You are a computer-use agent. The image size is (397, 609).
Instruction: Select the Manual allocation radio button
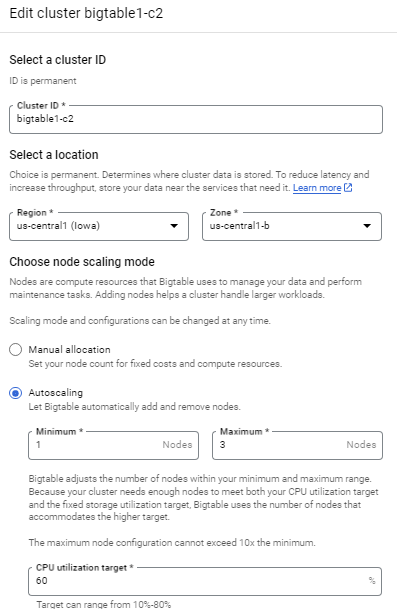[16, 350]
